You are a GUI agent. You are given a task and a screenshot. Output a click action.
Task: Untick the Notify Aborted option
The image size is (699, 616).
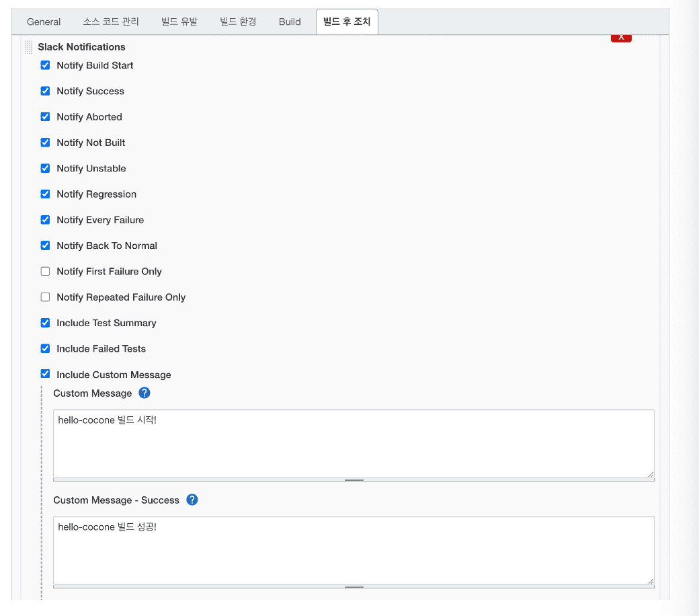click(x=45, y=117)
